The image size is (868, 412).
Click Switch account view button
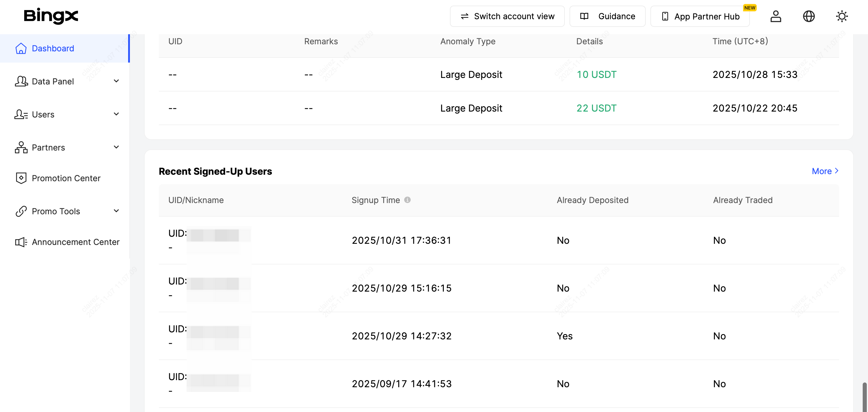tap(507, 16)
